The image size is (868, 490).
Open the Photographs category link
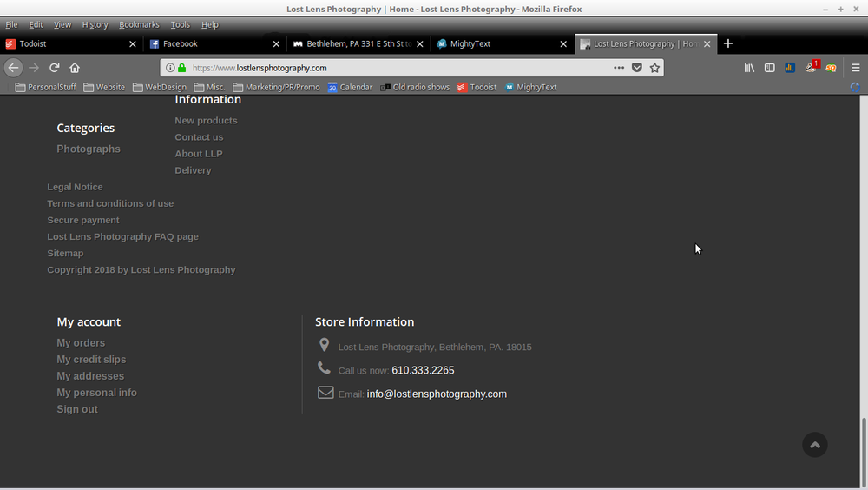tap(89, 149)
